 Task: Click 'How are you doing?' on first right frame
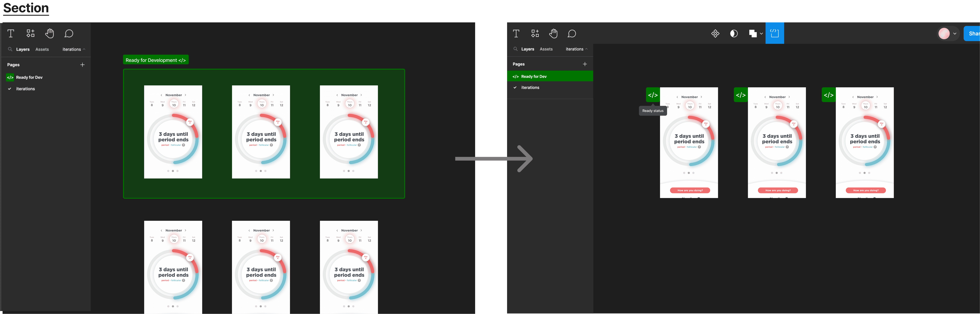(690, 190)
